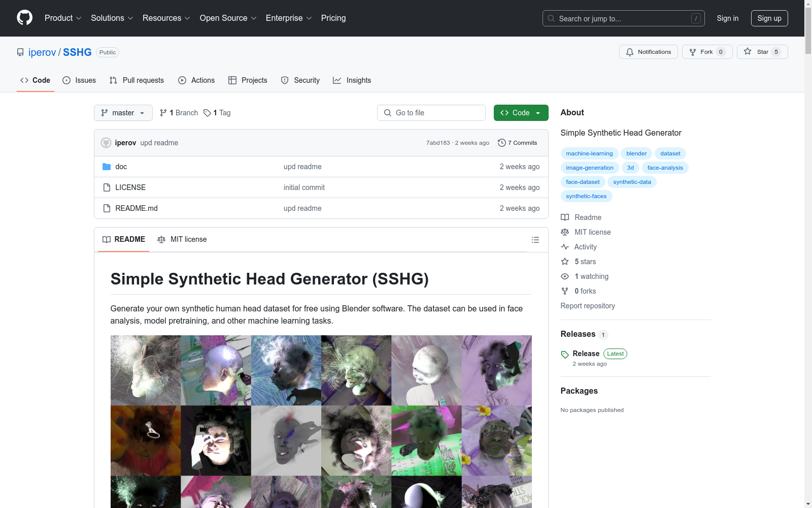Click the magnifier icon in the search bar
Image resolution: width=812 pixels, height=508 pixels.
551,18
